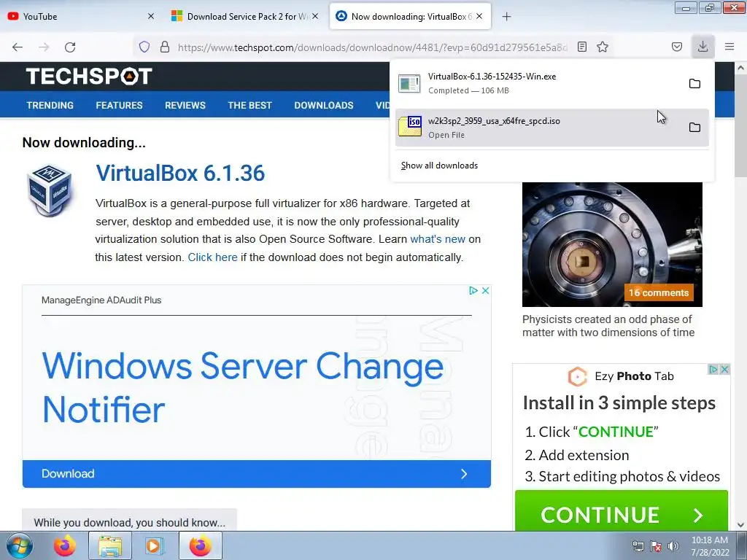Click the green CONTINUE ad button
Screen dimensions: 747x560
tap(622, 510)
